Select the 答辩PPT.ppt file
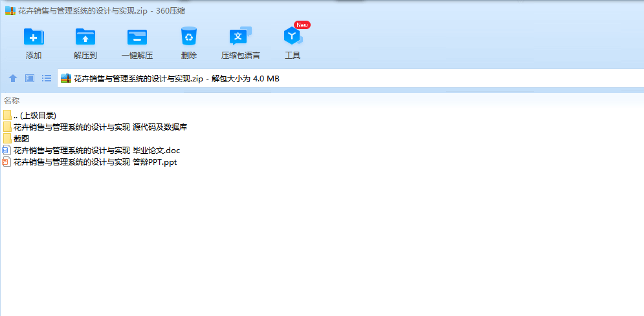Viewport: 644px width, 316px height. tap(90, 162)
